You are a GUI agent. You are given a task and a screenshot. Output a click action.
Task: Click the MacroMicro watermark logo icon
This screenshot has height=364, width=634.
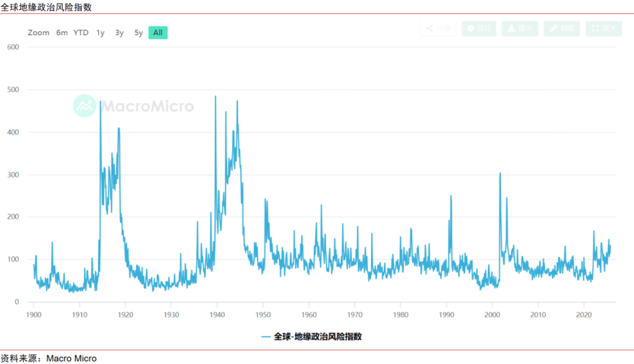point(85,106)
